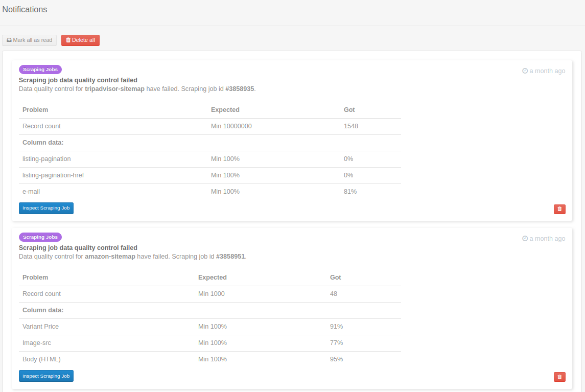This screenshot has width=585, height=392.
Task: Click Inspect Scraping Job for tripadvisor-sitemap
Action: click(46, 208)
